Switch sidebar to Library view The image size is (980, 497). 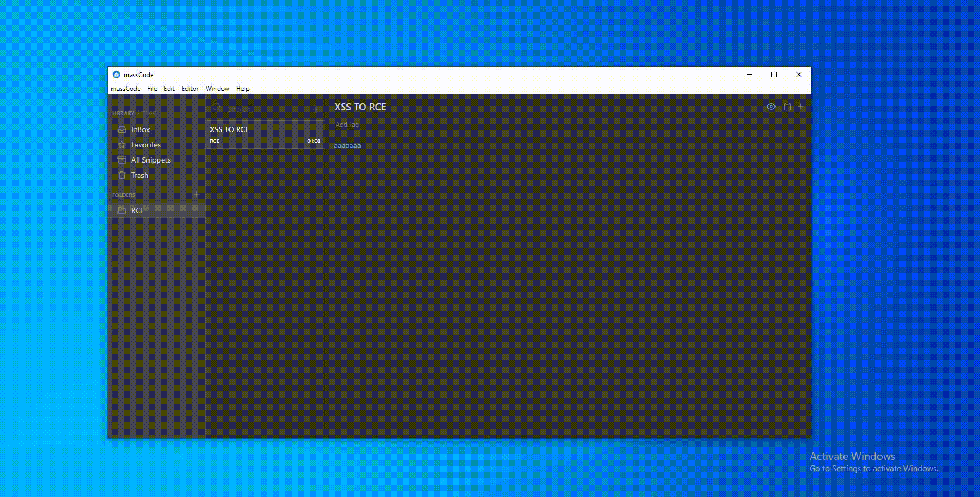point(123,114)
